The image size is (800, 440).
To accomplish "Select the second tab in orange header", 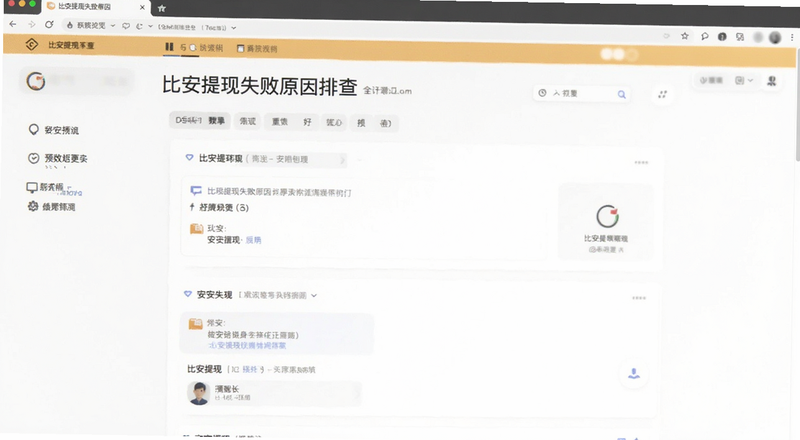I will coord(202,47).
